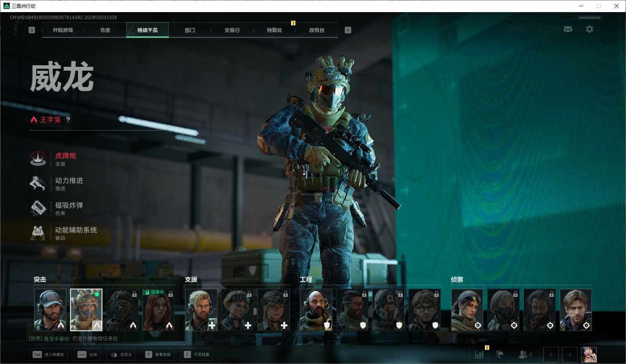Select the locked face-masked woman under 侦察
The width and height of the screenshot is (626, 364).
point(503,310)
